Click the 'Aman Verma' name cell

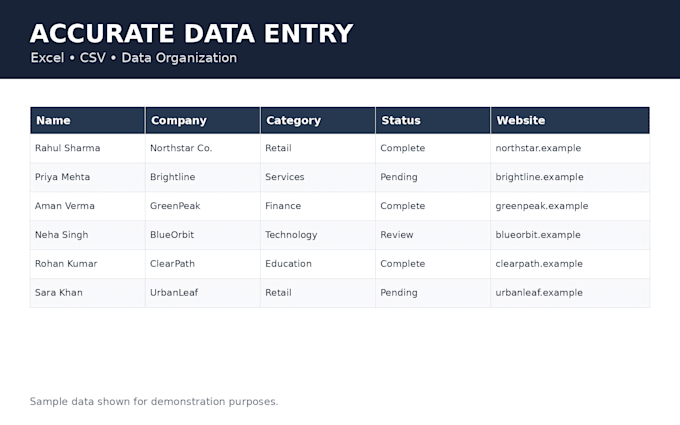click(88, 206)
